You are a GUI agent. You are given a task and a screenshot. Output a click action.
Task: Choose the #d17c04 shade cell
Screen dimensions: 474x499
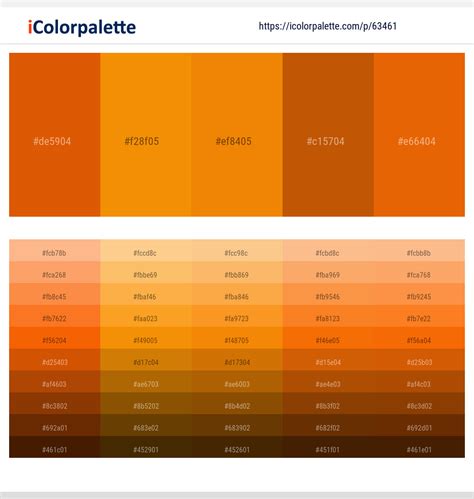coord(146,360)
